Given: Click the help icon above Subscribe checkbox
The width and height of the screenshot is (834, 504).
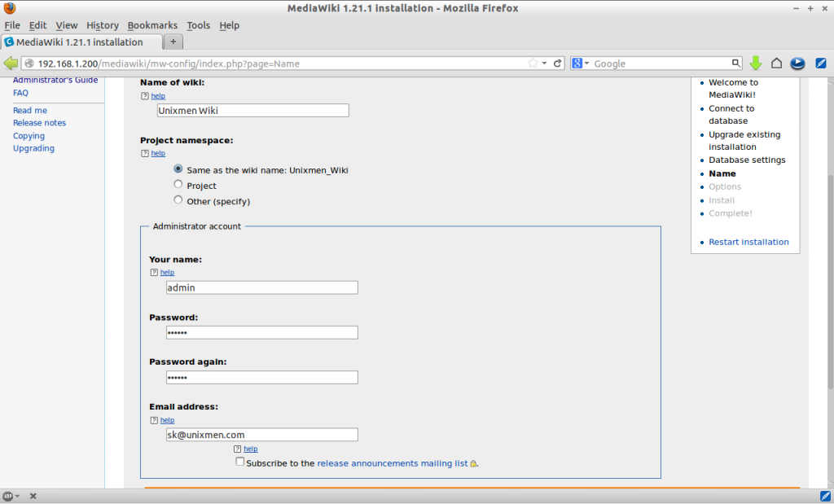Looking at the screenshot, I should tap(237, 449).
